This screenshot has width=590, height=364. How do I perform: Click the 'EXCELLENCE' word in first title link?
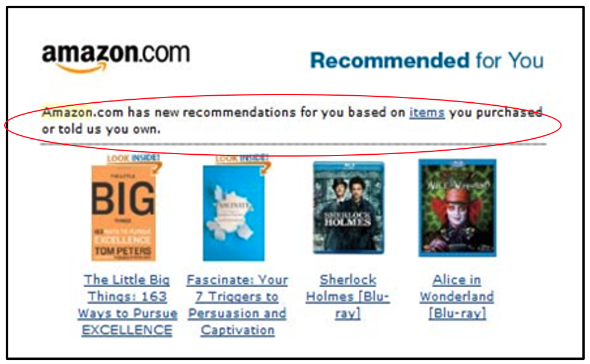(x=127, y=330)
